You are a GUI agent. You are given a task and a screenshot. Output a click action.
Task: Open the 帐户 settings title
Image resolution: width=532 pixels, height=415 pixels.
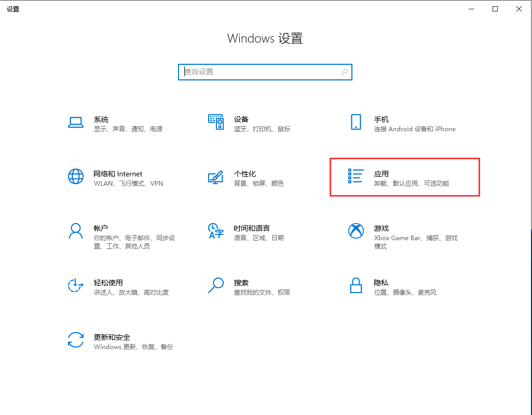pos(101,228)
